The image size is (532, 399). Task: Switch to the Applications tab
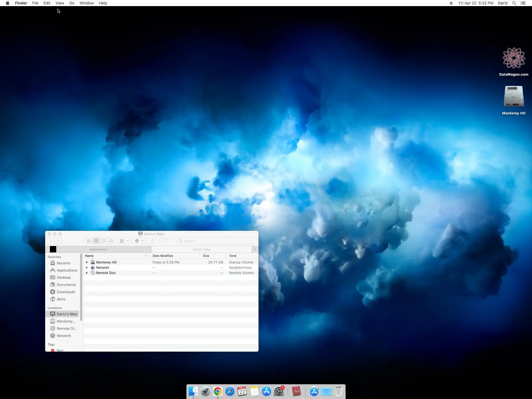pyautogui.click(x=98, y=249)
